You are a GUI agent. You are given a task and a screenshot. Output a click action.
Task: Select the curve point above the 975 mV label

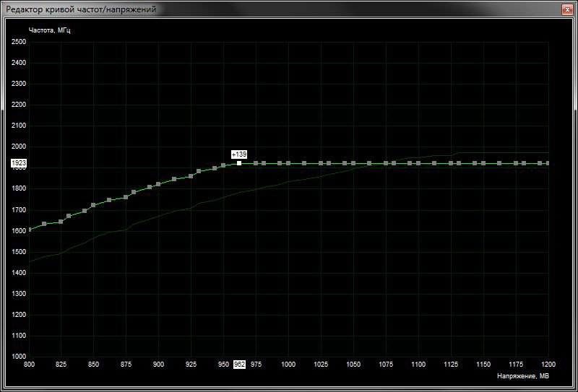pyautogui.click(x=256, y=163)
